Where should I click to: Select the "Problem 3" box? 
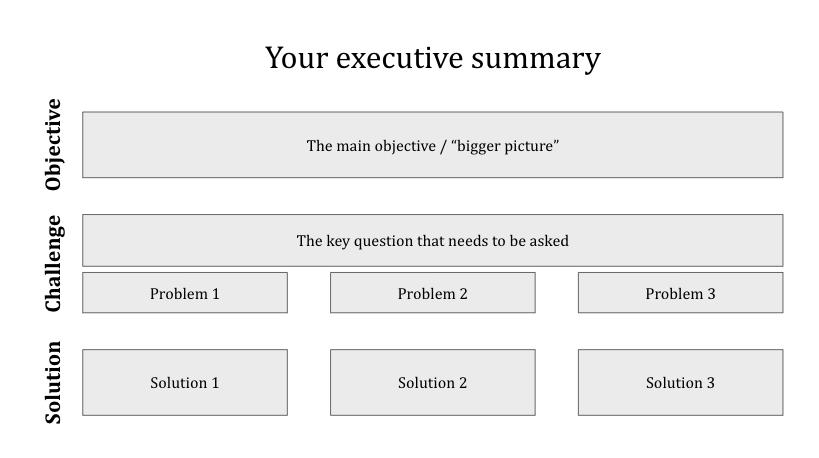point(680,293)
